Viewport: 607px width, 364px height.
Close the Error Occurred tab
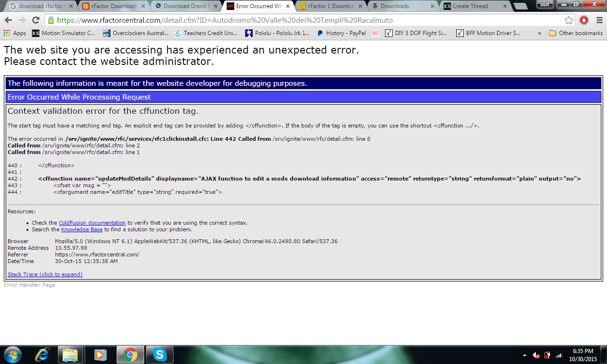click(287, 6)
